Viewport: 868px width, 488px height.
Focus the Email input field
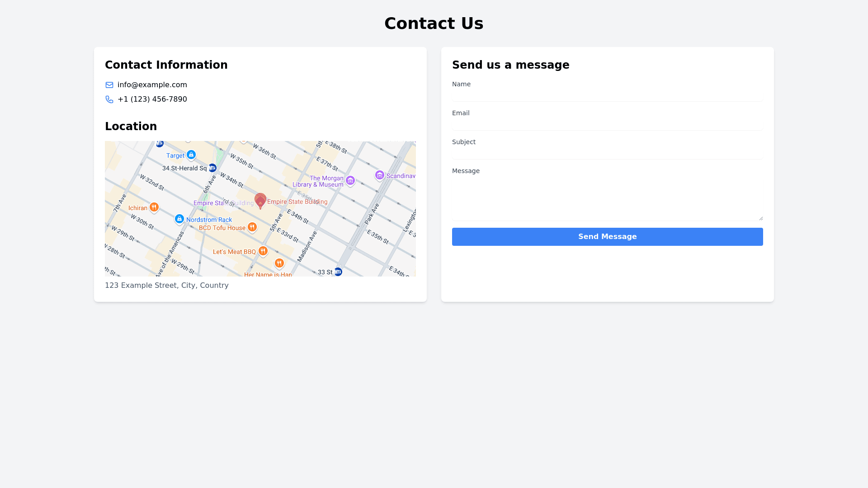point(607,124)
